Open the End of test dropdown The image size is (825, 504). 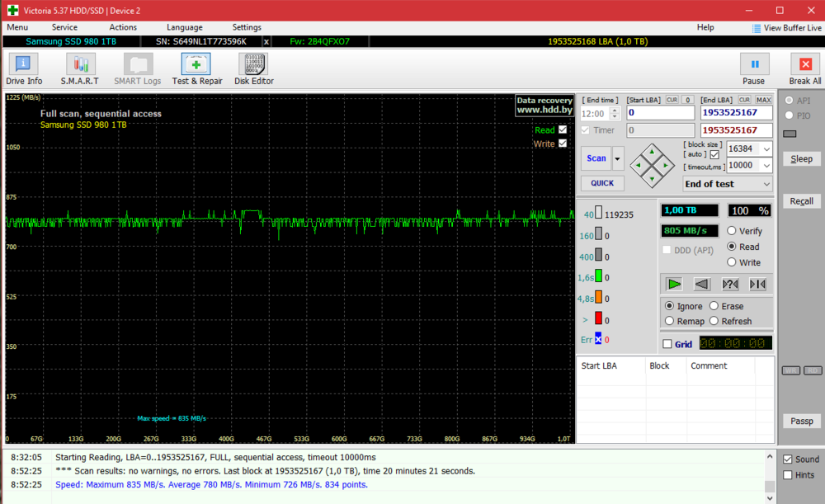[x=766, y=184]
